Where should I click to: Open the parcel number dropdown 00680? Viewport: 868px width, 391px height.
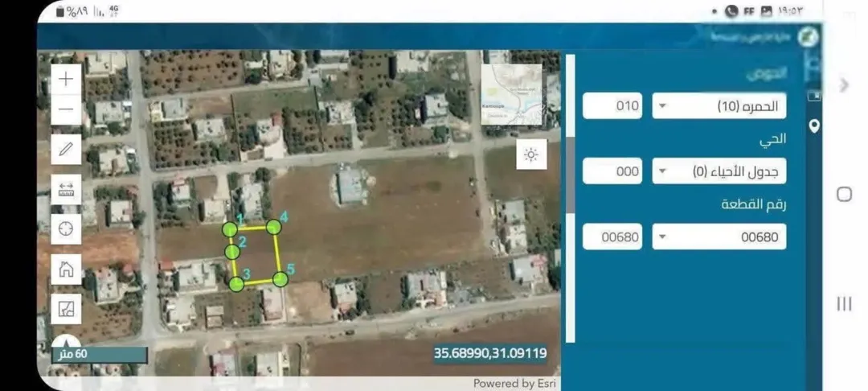click(x=719, y=237)
